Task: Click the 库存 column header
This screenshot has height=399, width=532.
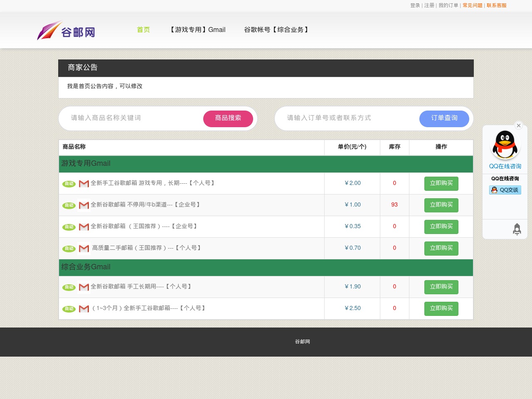Action: point(394,147)
